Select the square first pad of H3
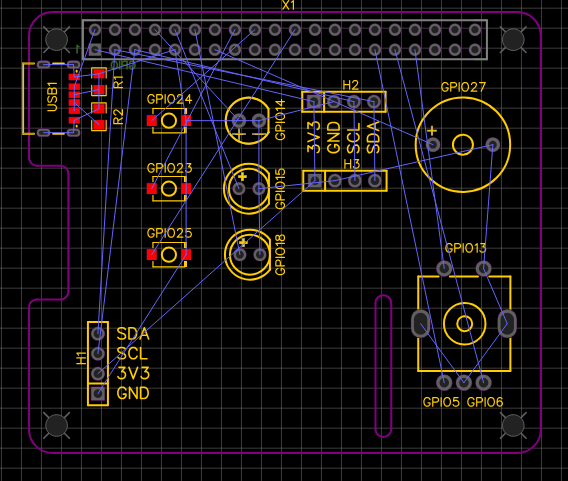 [314, 180]
